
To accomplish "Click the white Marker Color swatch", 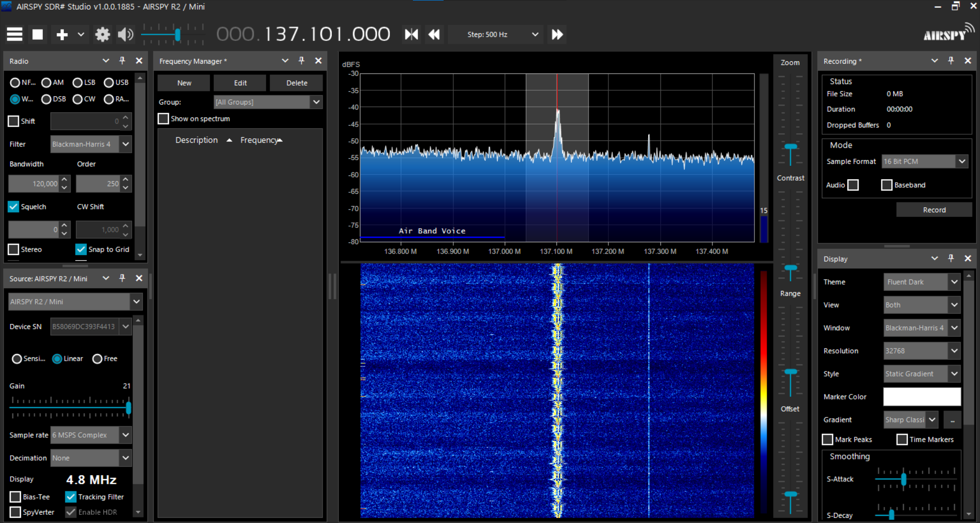I will tap(922, 396).
